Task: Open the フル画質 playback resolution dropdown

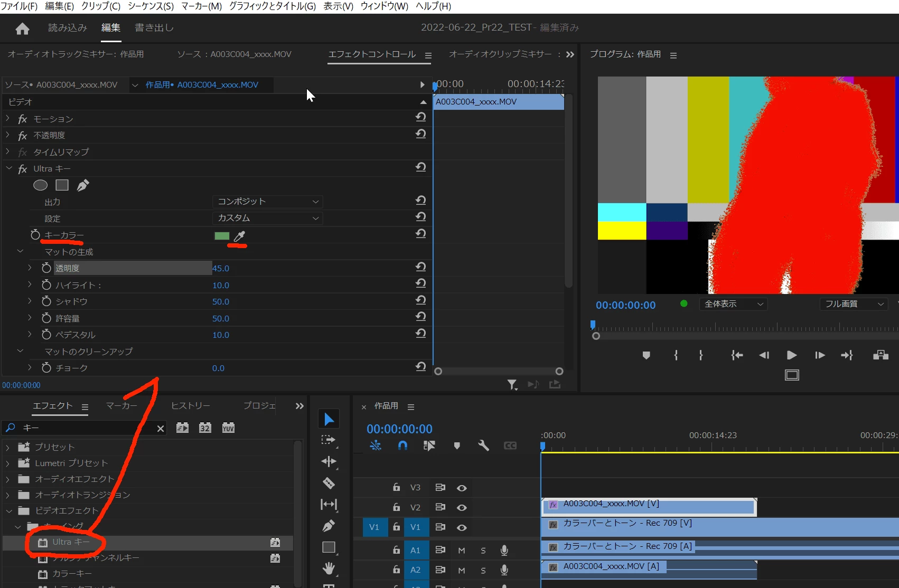Action: (x=853, y=304)
